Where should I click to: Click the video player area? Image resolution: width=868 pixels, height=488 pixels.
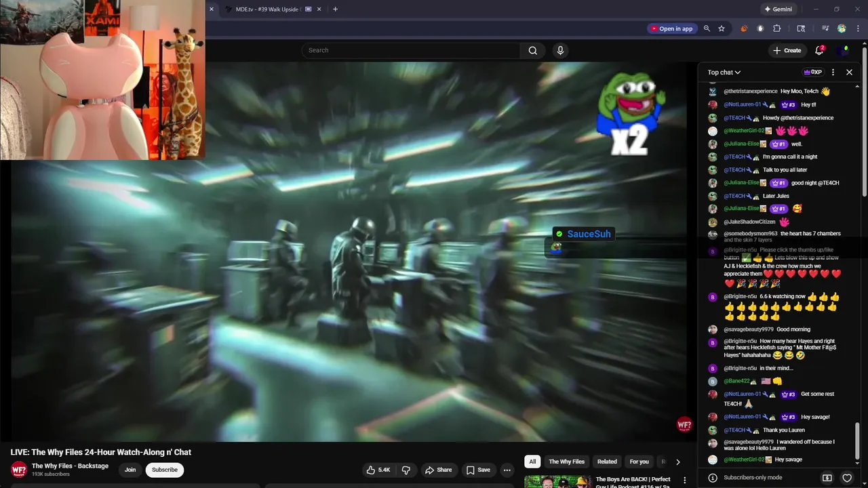click(350, 251)
